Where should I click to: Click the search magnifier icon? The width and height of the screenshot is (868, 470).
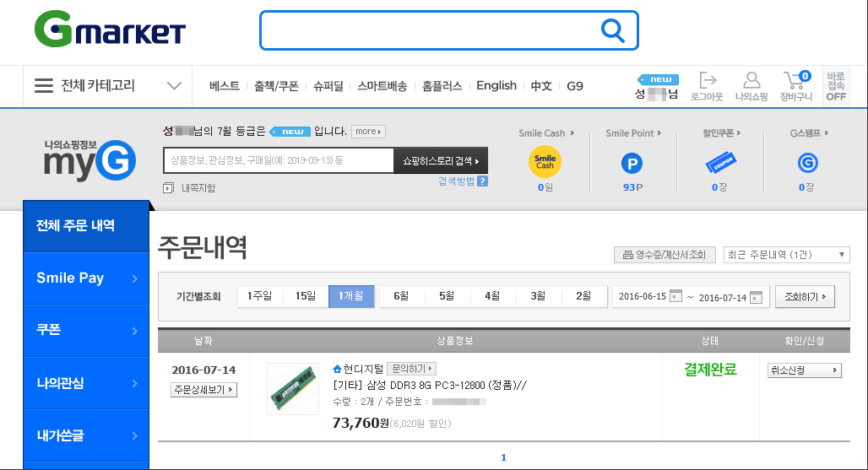(612, 30)
